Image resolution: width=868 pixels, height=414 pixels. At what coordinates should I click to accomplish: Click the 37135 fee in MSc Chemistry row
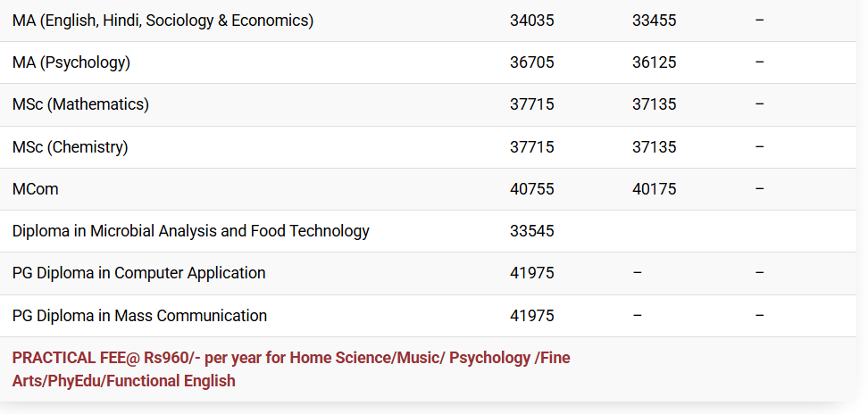tap(654, 147)
